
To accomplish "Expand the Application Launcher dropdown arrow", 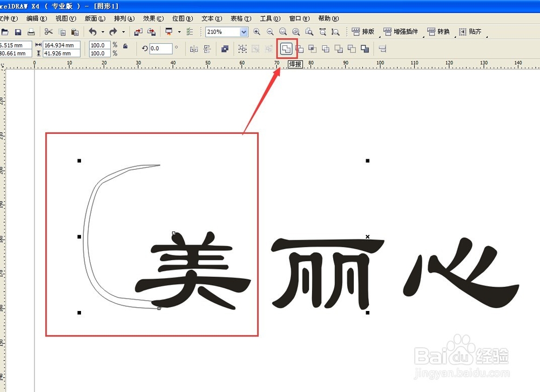I will tap(179, 32).
